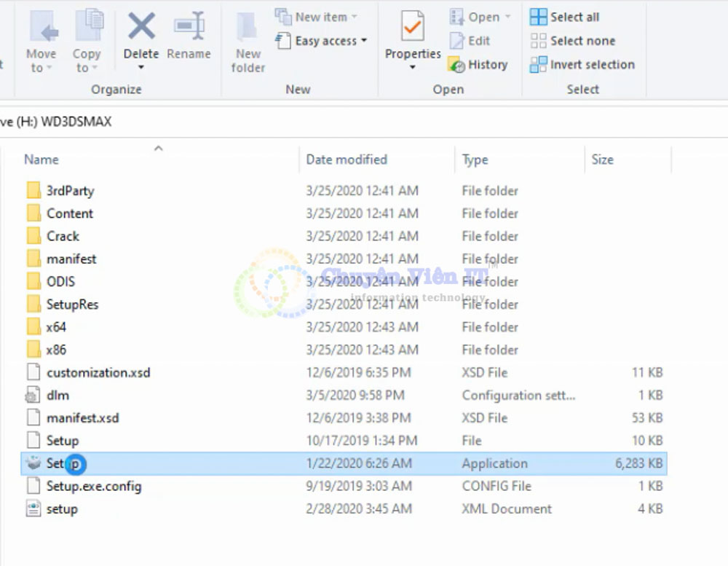Click the Delete icon in Organize group
The width and height of the screenshot is (728, 566).
[x=141, y=27]
